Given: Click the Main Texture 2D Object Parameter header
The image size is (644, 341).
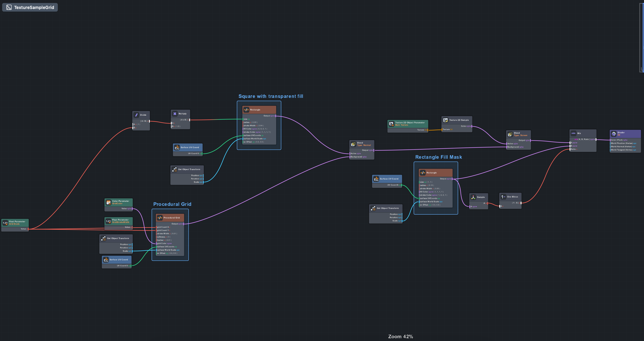Looking at the screenshot, I should point(410,124).
